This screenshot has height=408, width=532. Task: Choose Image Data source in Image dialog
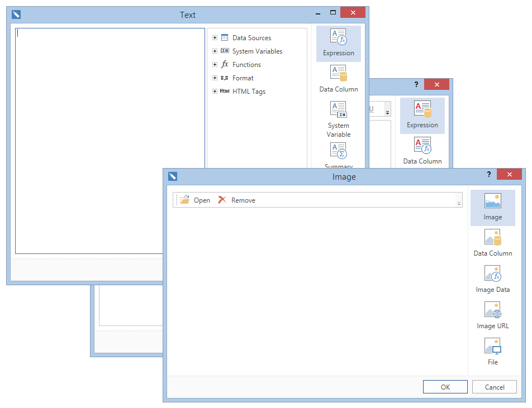click(493, 280)
